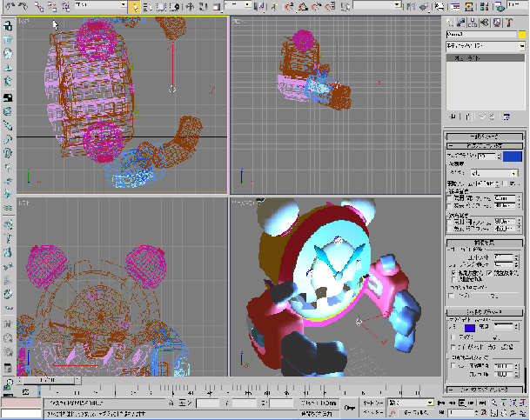Screen dimensions: 530x420
Task: Click the Render Scene teapot icon
Action: 500,6
